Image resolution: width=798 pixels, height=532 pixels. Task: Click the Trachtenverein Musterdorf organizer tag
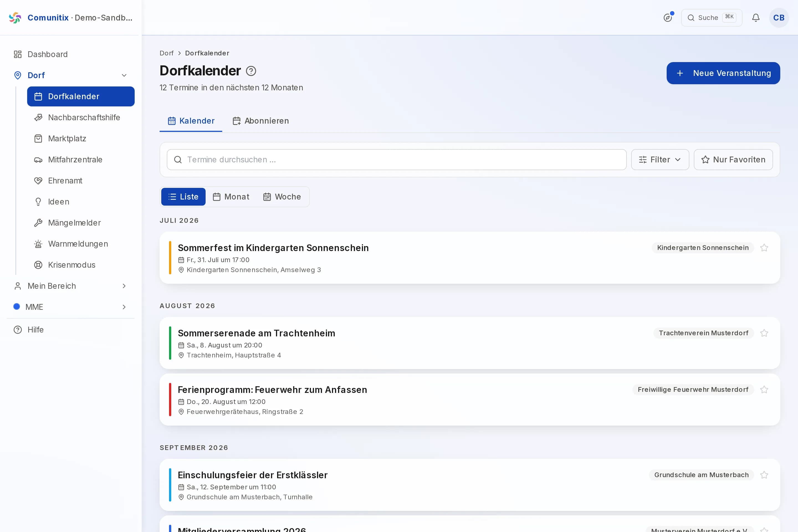tap(703, 333)
